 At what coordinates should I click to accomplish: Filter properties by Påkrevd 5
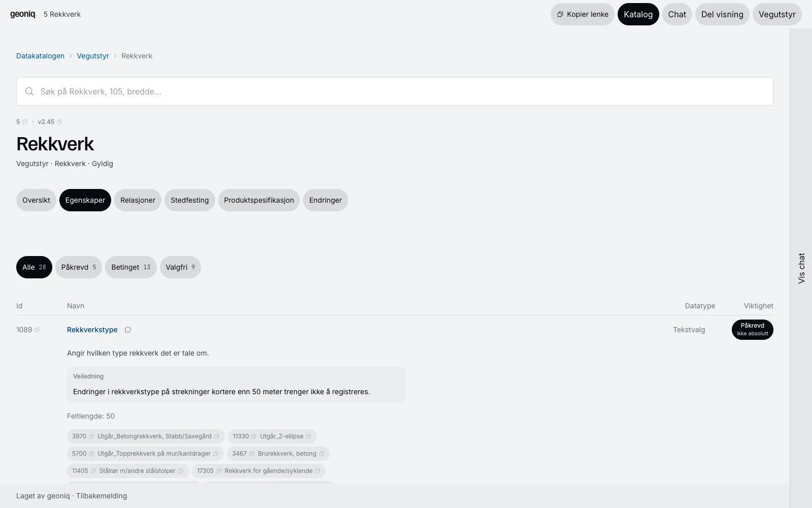pos(79,267)
